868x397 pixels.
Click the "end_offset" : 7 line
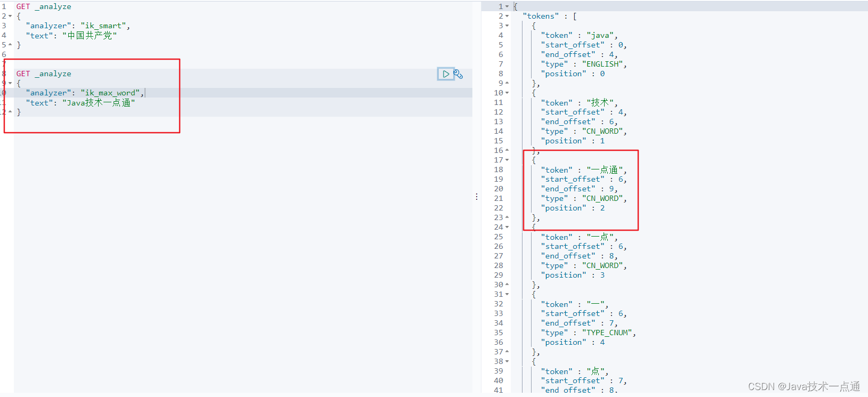[580, 323]
